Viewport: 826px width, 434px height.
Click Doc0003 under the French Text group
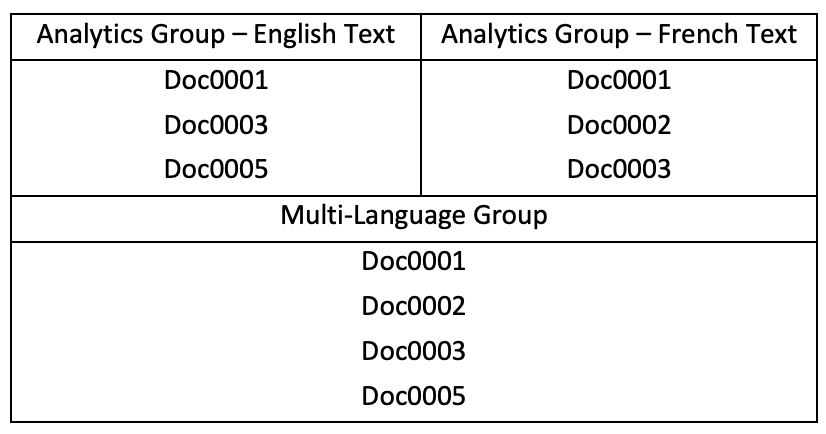point(619,169)
